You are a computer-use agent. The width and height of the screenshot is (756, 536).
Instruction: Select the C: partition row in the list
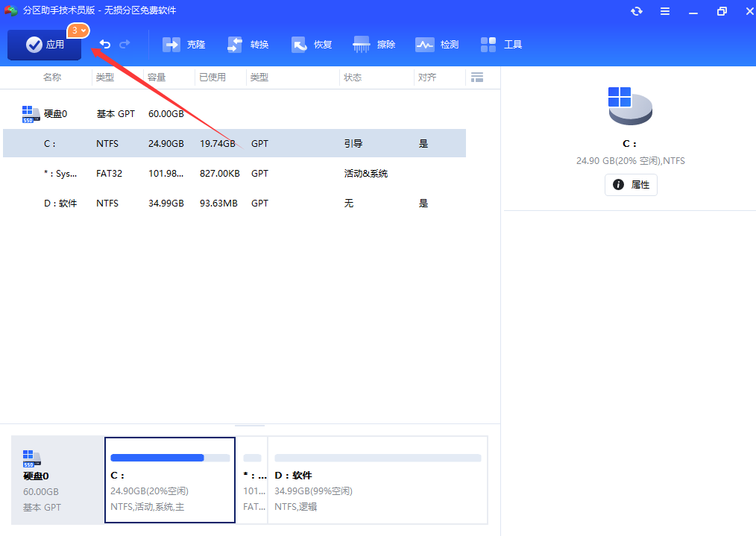point(224,143)
